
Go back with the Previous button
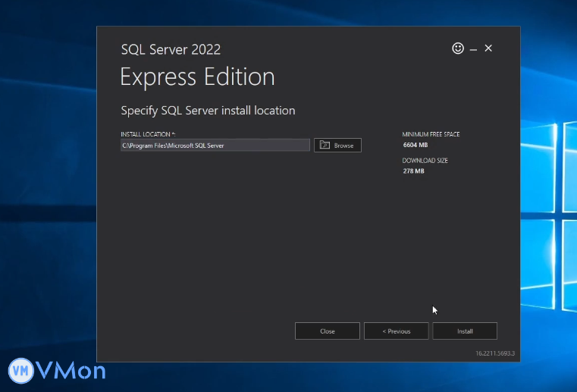click(x=397, y=331)
